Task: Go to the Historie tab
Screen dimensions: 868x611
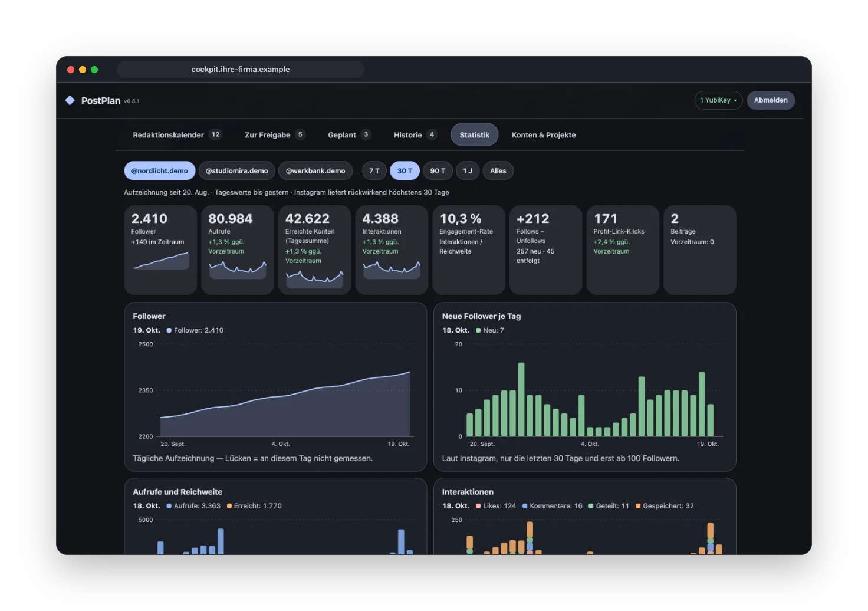Action: coord(415,135)
